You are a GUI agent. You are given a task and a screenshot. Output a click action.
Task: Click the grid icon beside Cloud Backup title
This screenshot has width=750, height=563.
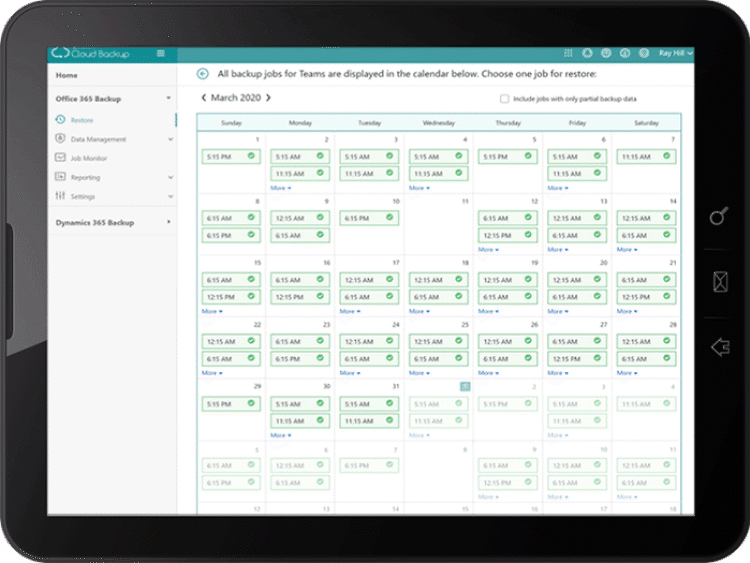point(161,53)
